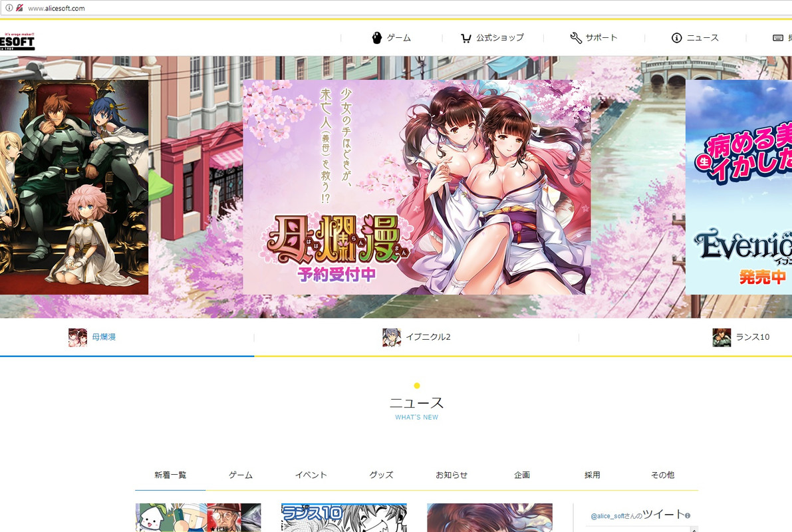Switch to the 新着一覧 news tab

point(170,475)
